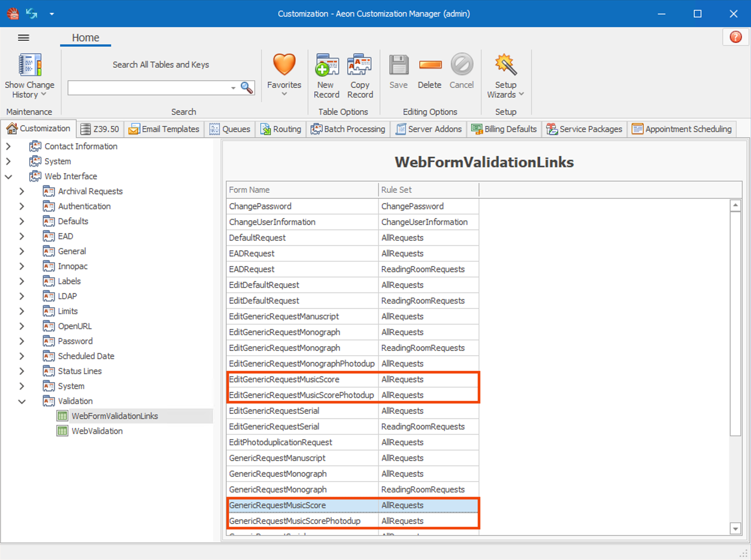Click the search magnifier icon
Image resolution: width=751 pixels, height=560 pixels.
point(246,88)
